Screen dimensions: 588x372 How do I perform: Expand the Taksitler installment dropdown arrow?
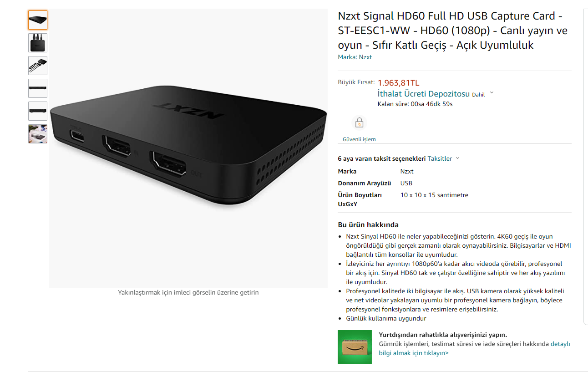pyautogui.click(x=457, y=158)
